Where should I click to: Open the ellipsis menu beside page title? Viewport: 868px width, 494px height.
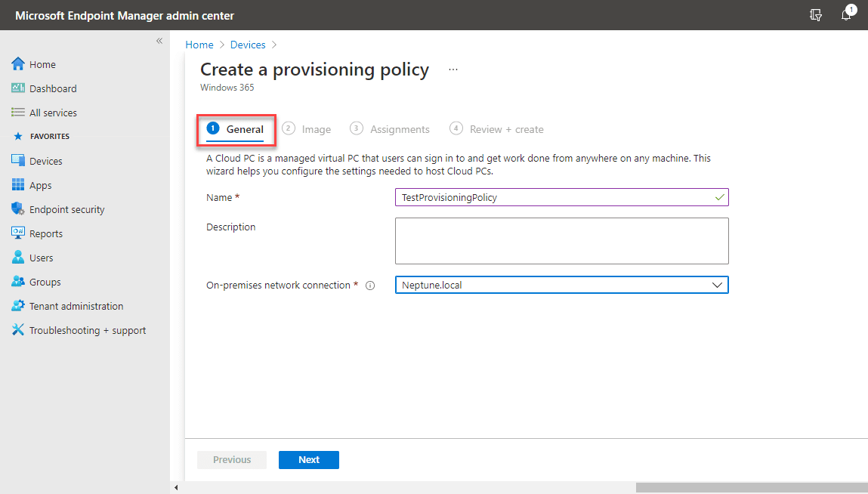point(453,69)
